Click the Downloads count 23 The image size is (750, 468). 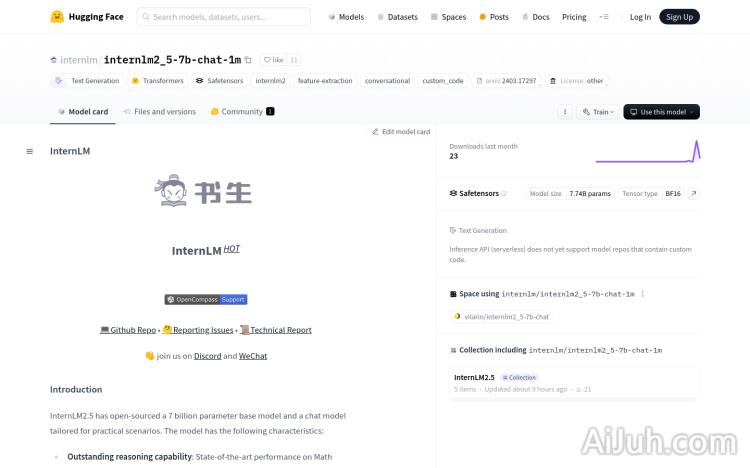pos(453,156)
